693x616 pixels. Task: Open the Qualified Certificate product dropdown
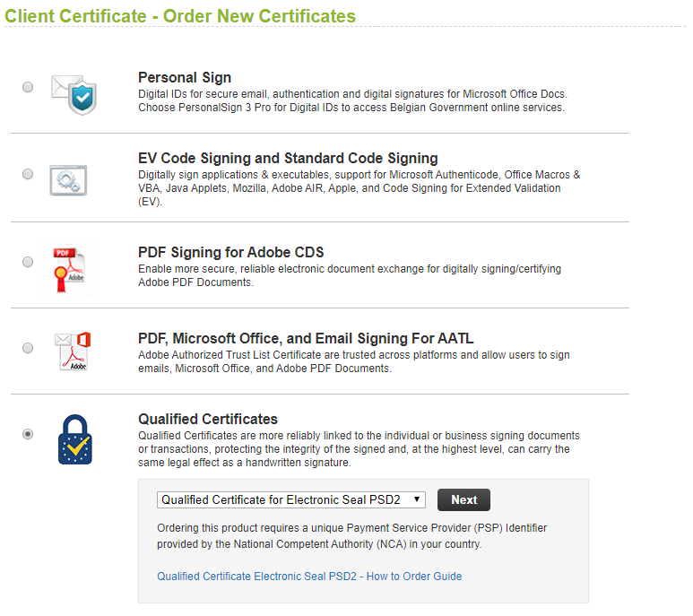pos(290,500)
